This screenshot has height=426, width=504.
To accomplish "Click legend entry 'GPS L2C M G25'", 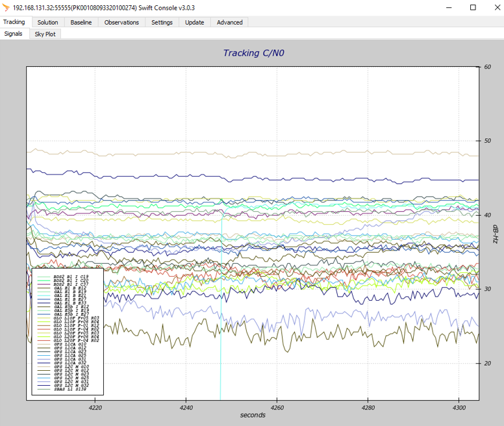I will point(63,378).
